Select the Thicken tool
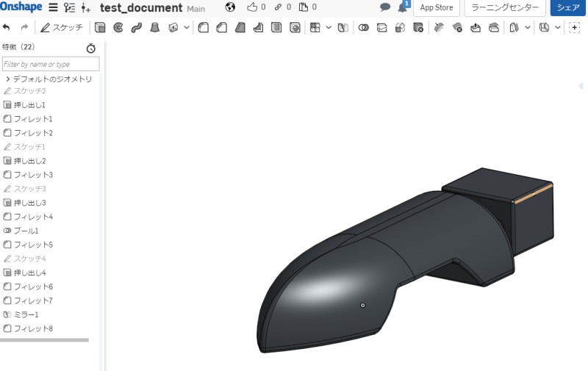This screenshot has width=588, height=371. 173,27
